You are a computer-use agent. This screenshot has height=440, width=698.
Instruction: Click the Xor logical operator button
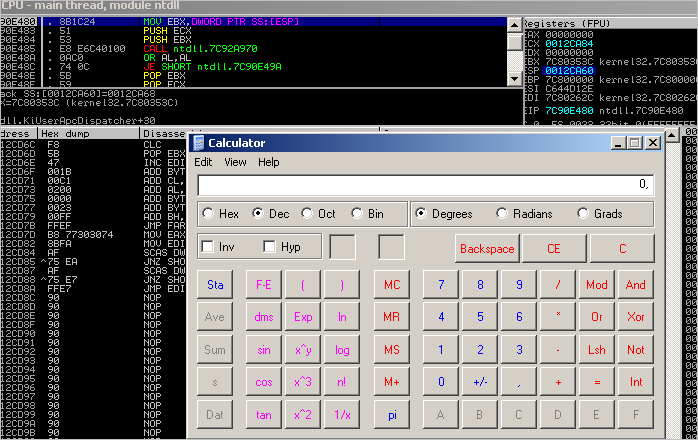click(x=635, y=317)
